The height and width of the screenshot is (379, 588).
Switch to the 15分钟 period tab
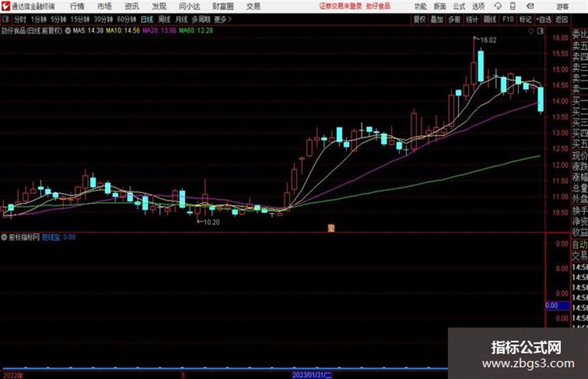coord(80,19)
